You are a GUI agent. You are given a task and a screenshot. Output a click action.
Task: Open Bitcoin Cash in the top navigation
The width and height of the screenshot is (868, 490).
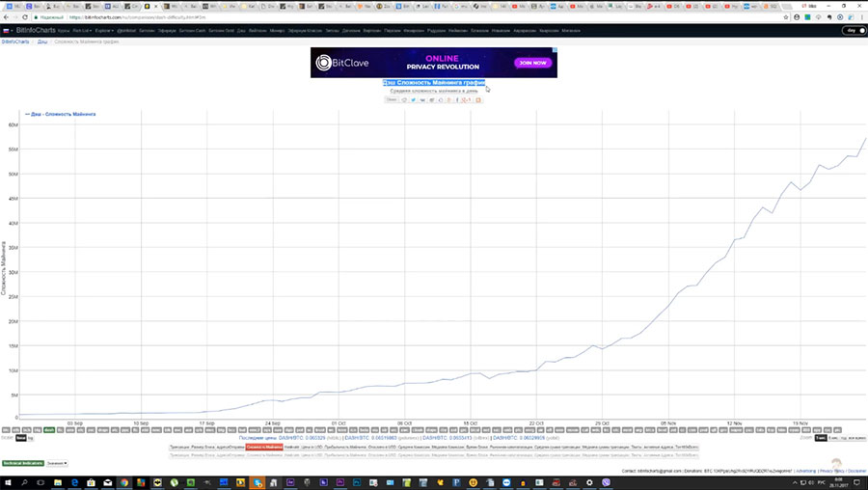tap(192, 31)
